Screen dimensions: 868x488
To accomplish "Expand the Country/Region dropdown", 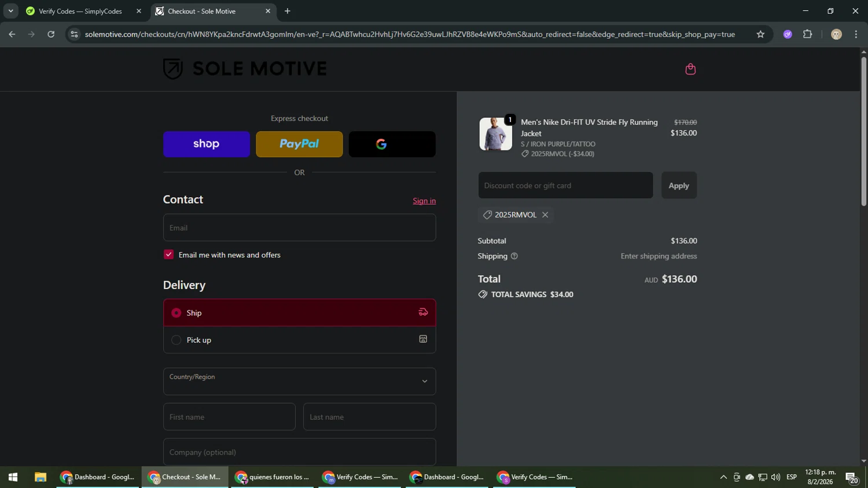I will [299, 382].
